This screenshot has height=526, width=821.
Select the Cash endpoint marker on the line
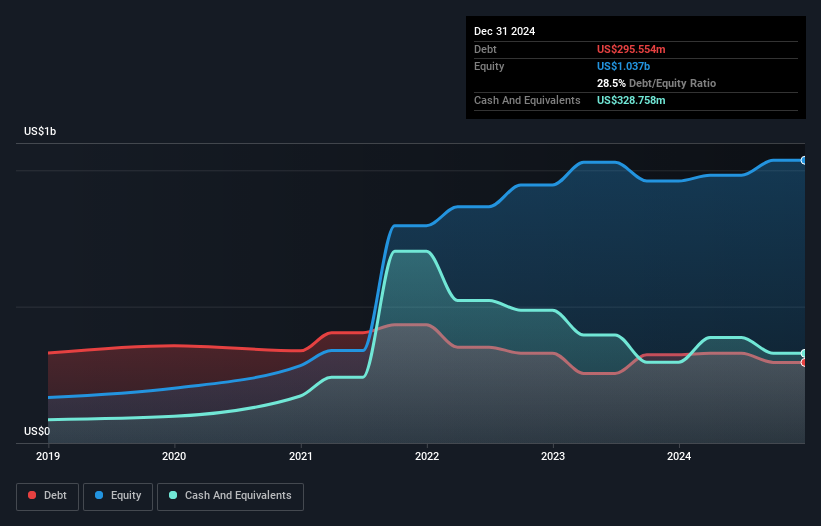tap(804, 354)
